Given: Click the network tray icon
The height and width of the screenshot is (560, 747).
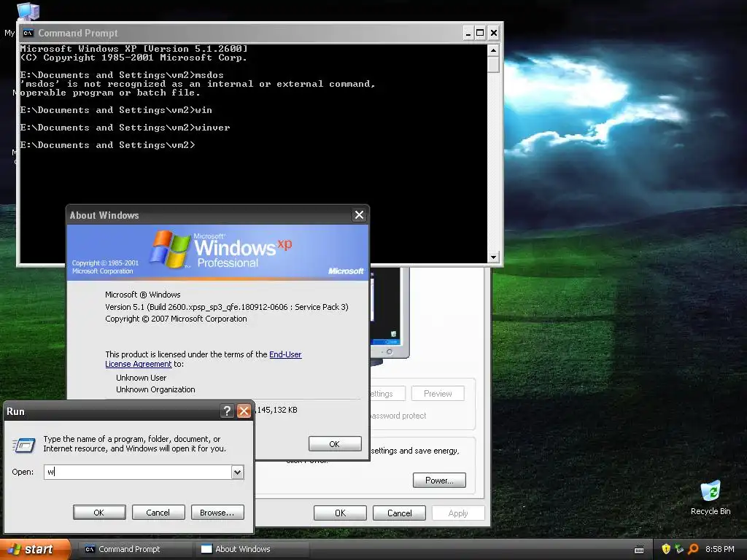Looking at the screenshot, I should (x=679, y=549).
